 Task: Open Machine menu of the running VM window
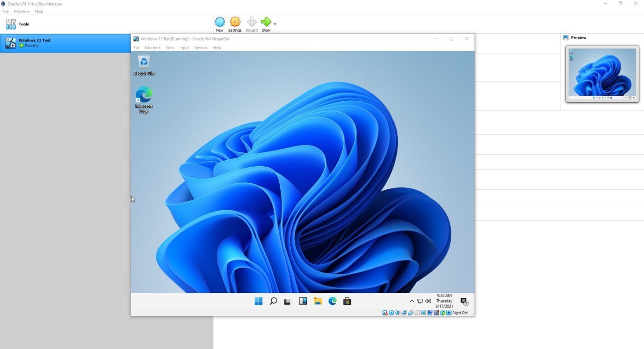(x=153, y=48)
